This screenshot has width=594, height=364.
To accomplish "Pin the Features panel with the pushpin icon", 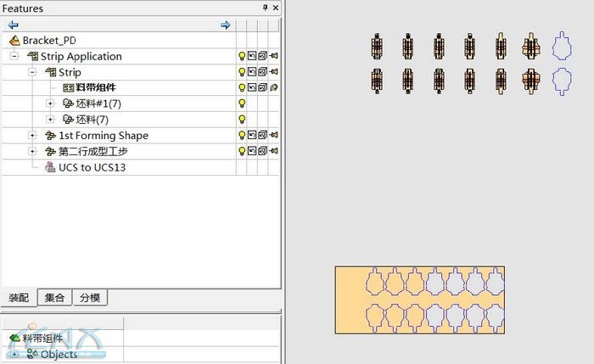I will [x=265, y=8].
